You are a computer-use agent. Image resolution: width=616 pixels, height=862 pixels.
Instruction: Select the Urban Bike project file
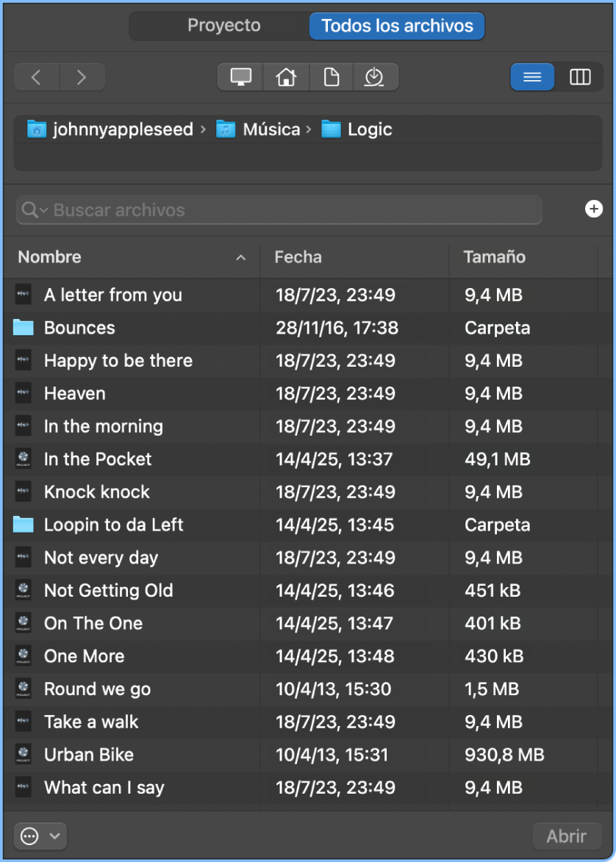pos(89,755)
